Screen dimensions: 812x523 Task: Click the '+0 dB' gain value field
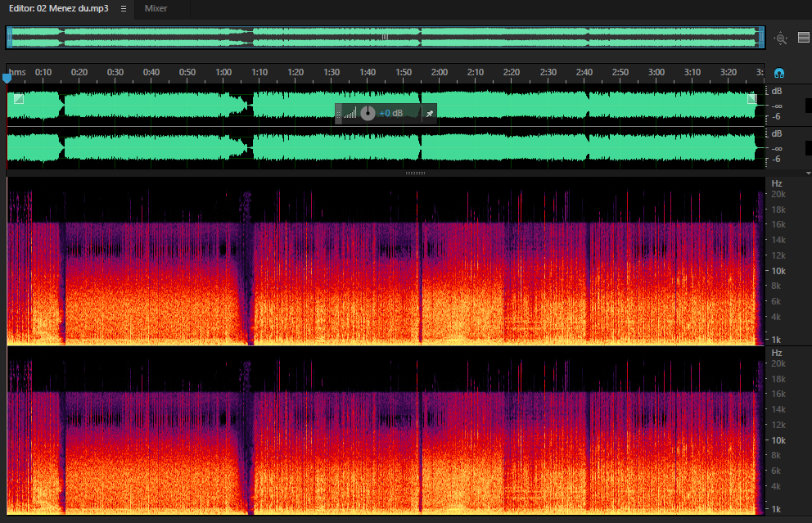(x=391, y=114)
